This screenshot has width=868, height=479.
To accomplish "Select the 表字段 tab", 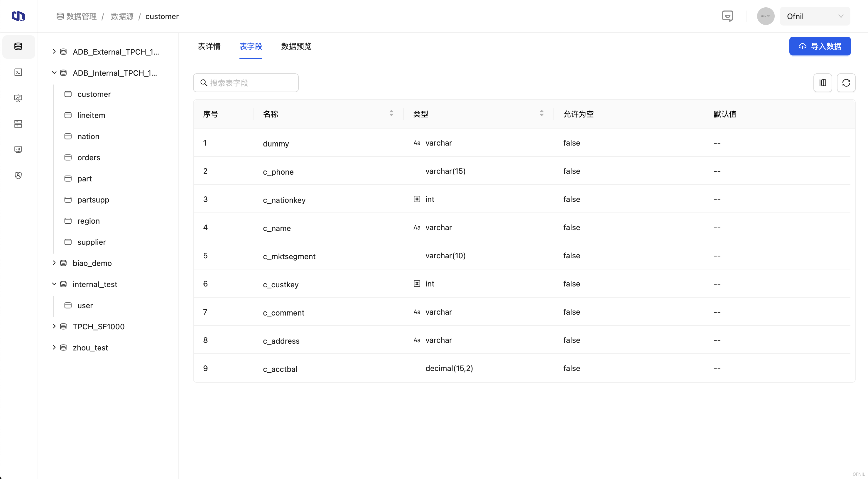I will point(251,46).
